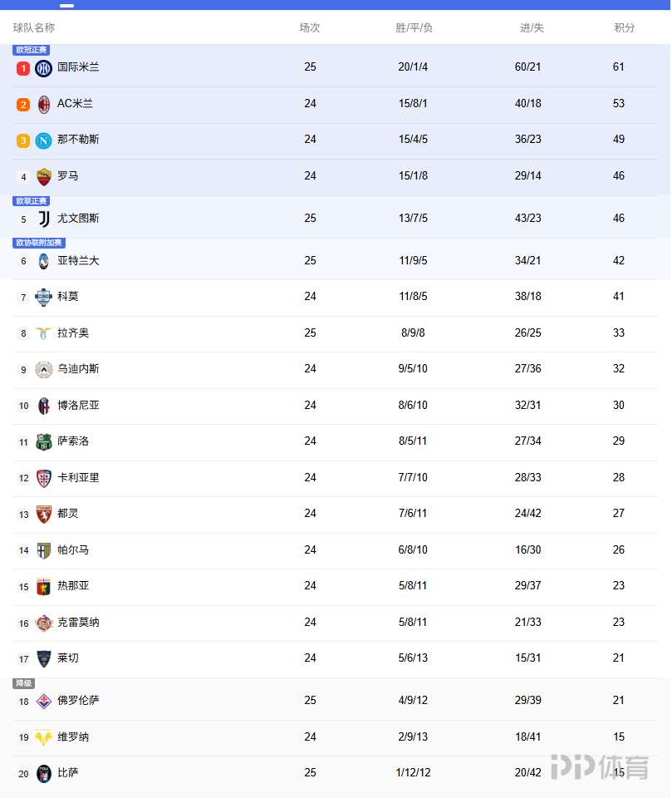Click the Juventus (尤文图斯) club logo
Image resolution: width=672 pixels, height=803 pixels.
pos(44,219)
